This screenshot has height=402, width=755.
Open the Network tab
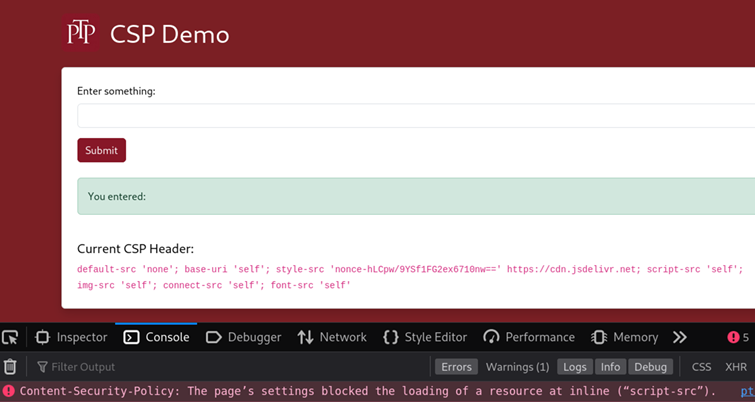332,337
